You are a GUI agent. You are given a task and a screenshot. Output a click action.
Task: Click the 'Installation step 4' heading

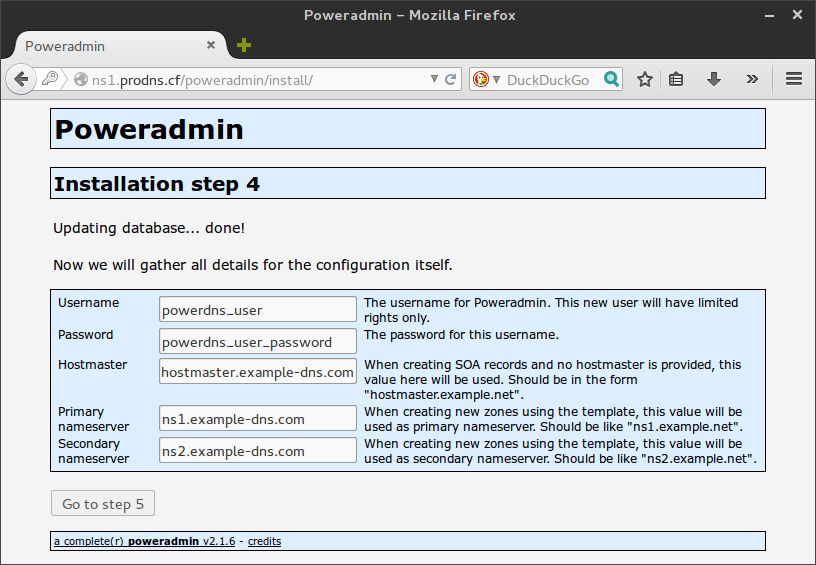pos(157,184)
